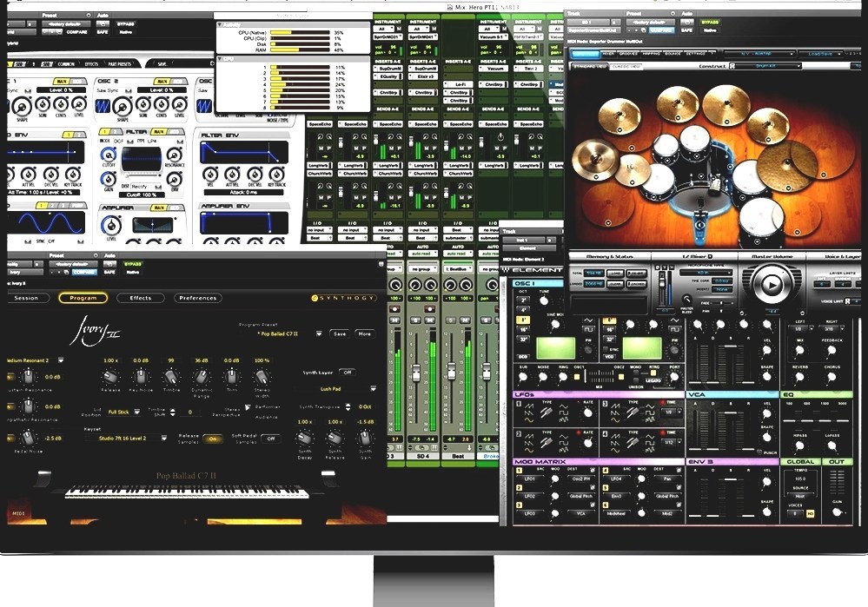This screenshot has height=607, width=868.
Task: Open the Lush Pad synth layer dropdown
Action: pos(373,389)
